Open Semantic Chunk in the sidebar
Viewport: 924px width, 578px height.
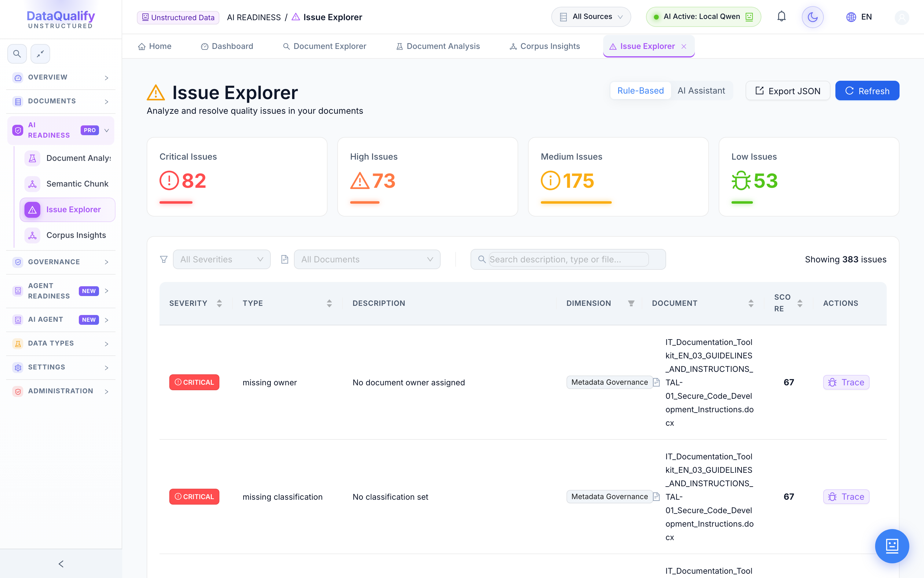(67, 184)
